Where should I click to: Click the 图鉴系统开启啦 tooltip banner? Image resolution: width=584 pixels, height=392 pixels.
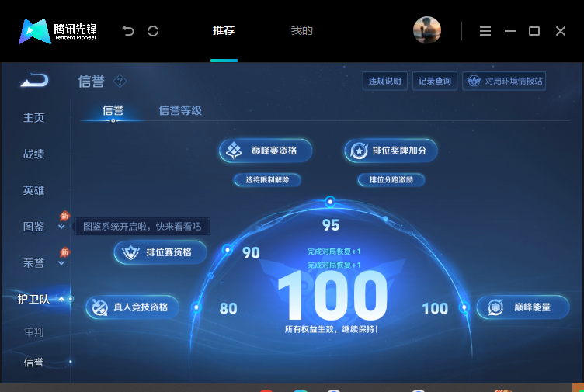[x=142, y=227]
